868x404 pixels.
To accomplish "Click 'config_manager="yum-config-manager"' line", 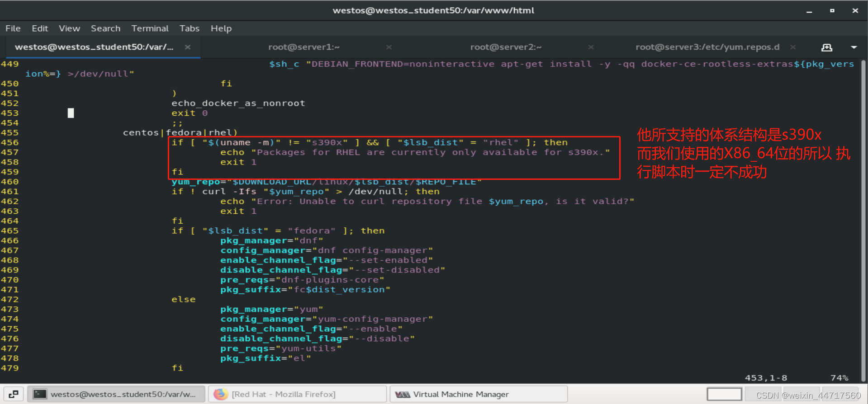I will [327, 319].
